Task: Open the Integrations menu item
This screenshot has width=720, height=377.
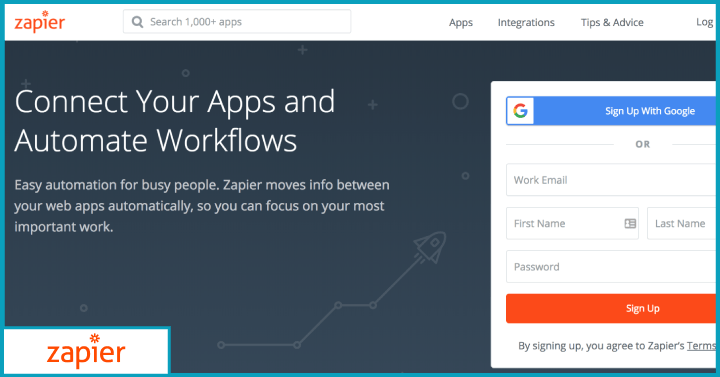Action: pos(526,23)
